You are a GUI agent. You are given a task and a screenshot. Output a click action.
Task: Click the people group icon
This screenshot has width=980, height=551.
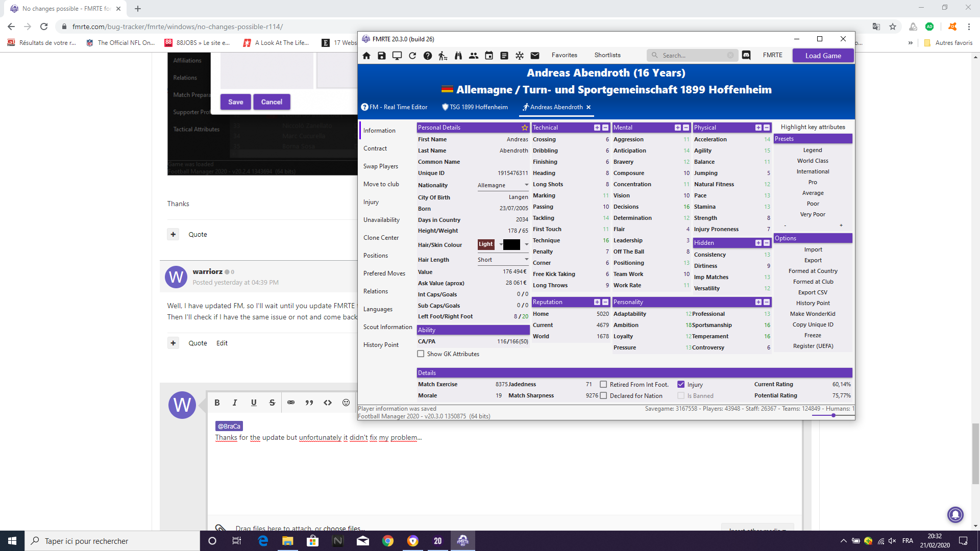pos(474,56)
